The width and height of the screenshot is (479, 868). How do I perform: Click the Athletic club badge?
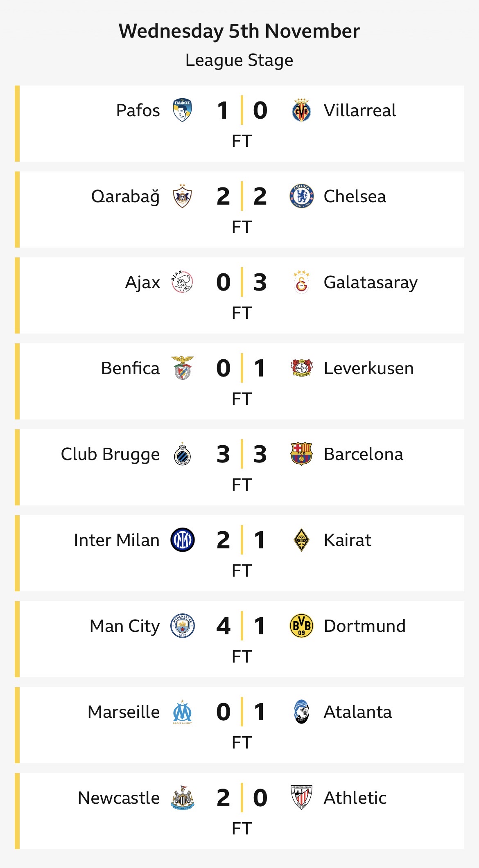click(x=301, y=798)
